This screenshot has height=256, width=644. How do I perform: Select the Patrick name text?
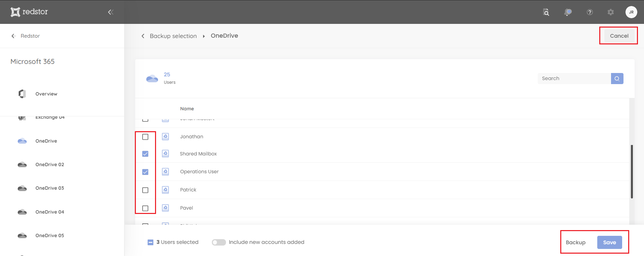188,190
